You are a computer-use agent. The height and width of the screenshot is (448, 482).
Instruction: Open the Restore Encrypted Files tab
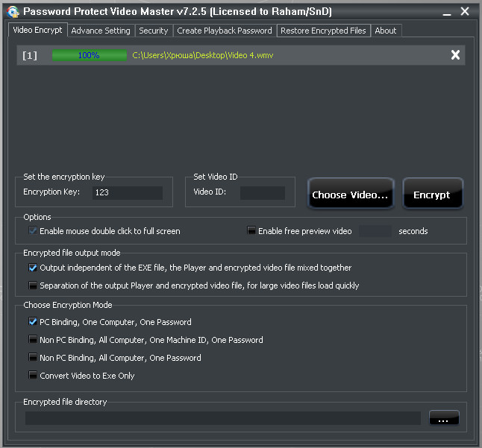pos(323,31)
